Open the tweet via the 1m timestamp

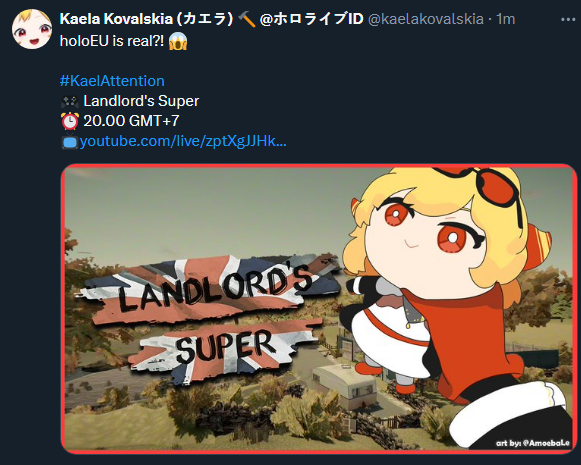(506, 19)
